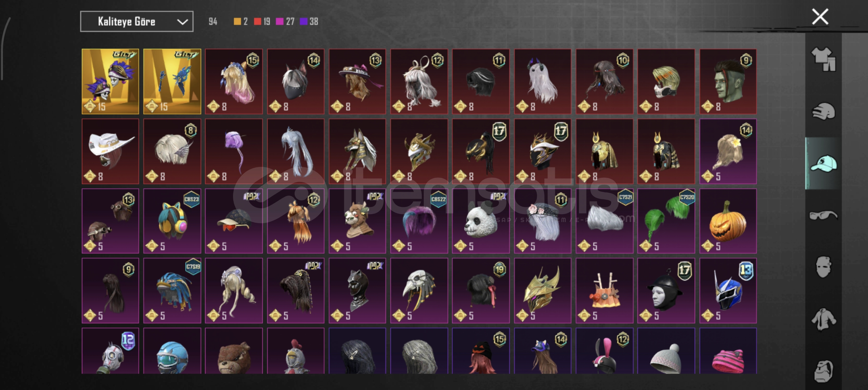Select the green pigtails hair labeled C7S20
868x390 pixels.
click(x=666, y=221)
